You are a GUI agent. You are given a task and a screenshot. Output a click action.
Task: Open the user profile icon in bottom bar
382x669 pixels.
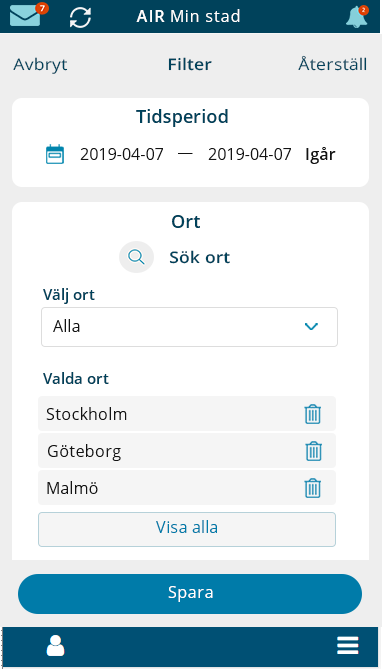point(55,646)
